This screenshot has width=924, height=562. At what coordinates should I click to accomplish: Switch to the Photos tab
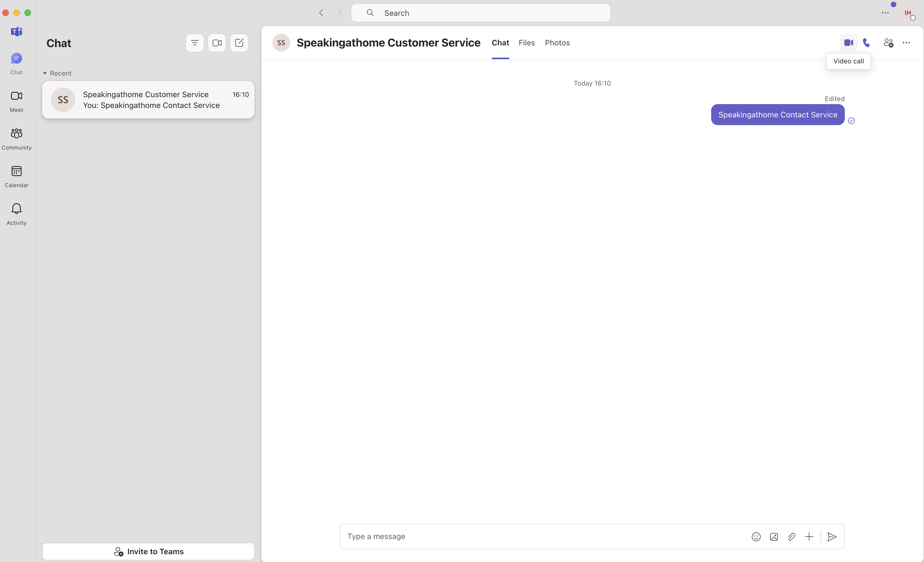[x=557, y=42]
